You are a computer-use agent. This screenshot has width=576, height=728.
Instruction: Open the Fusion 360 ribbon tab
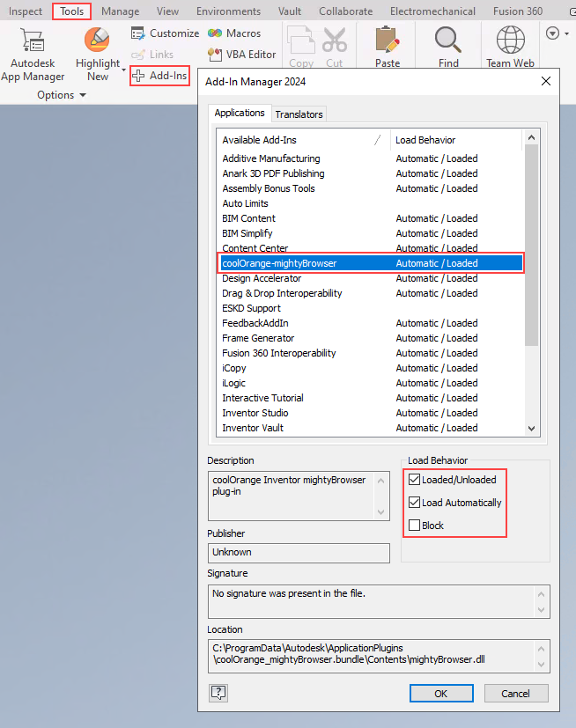point(518,11)
